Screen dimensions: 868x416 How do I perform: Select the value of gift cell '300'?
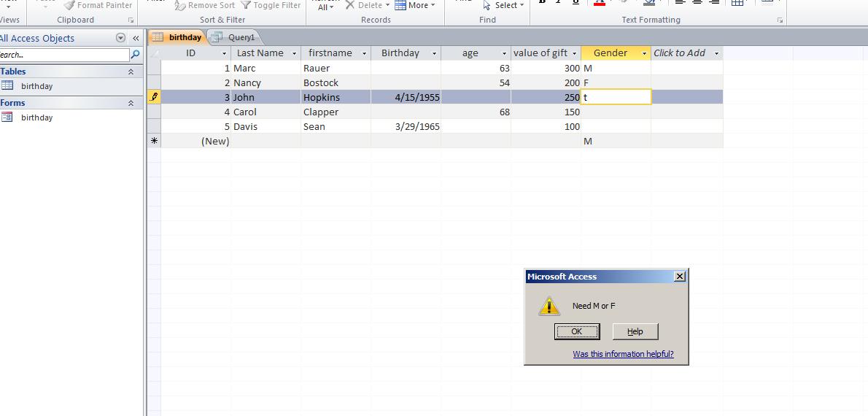pos(546,68)
